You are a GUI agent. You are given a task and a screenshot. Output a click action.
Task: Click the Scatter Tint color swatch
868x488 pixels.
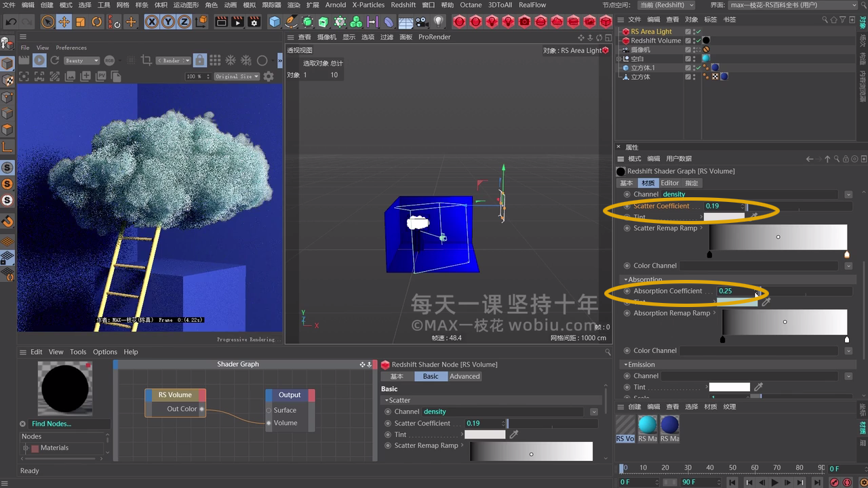[724, 217]
